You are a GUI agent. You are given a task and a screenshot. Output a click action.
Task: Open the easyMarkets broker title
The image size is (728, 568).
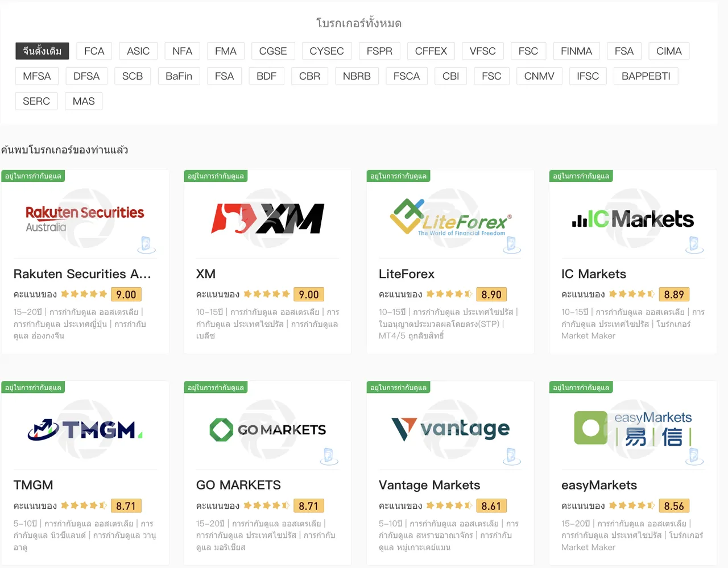599,485
